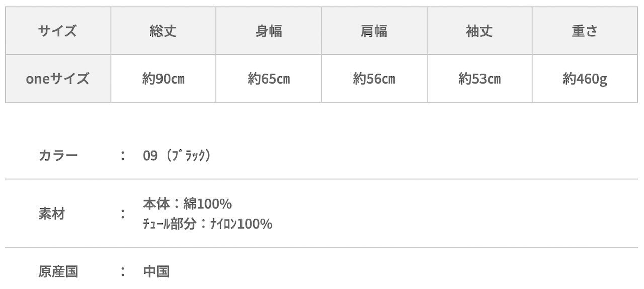Select the 肩幅 column header
The image size is (644, 289).
tap(374, 31)
